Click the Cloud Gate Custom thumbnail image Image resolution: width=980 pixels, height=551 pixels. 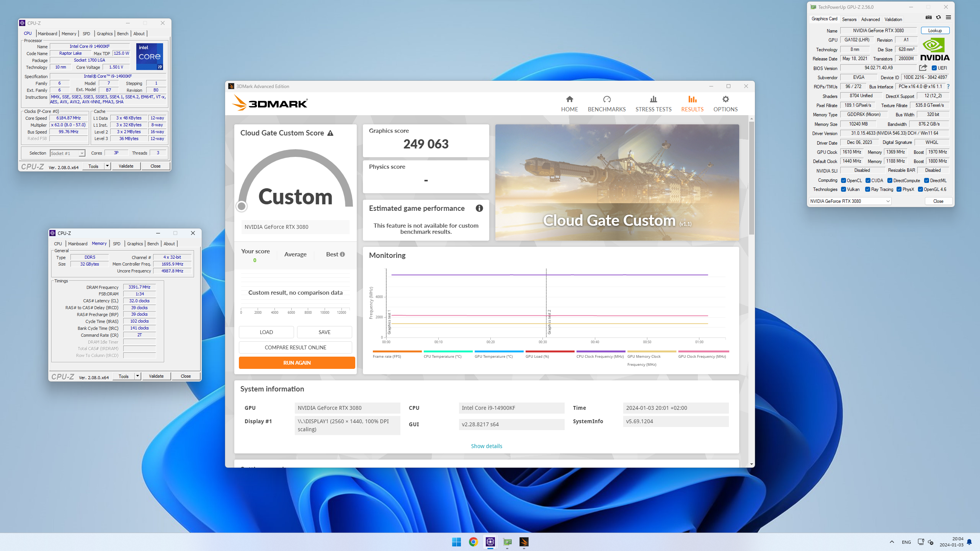click(617, 183)
